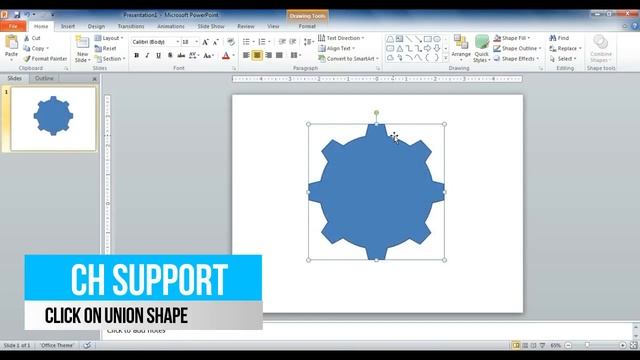Select the oval shape in shapes gallery
Screen dimensions: 640x360
click(437, 39)
